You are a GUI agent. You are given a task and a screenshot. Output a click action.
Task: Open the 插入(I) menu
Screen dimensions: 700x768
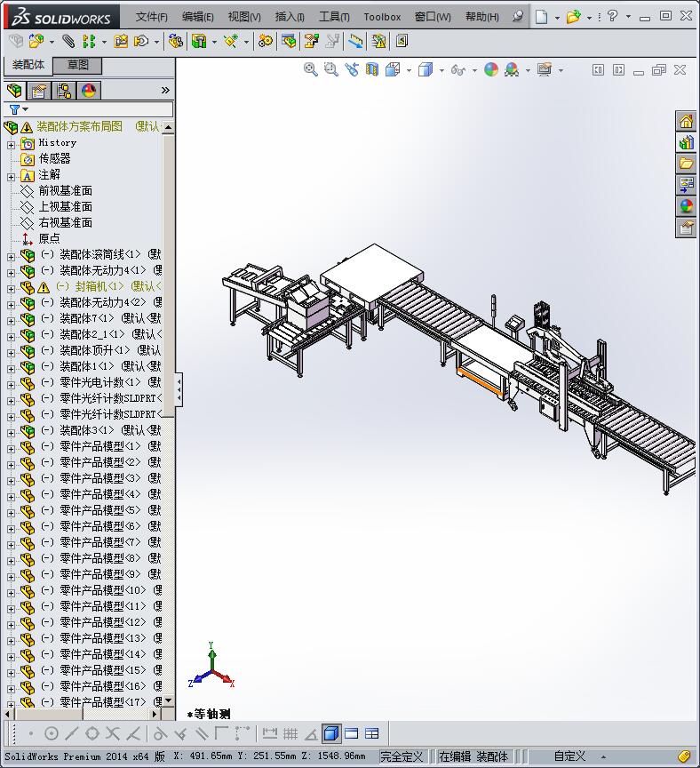[x=290, y=17]
